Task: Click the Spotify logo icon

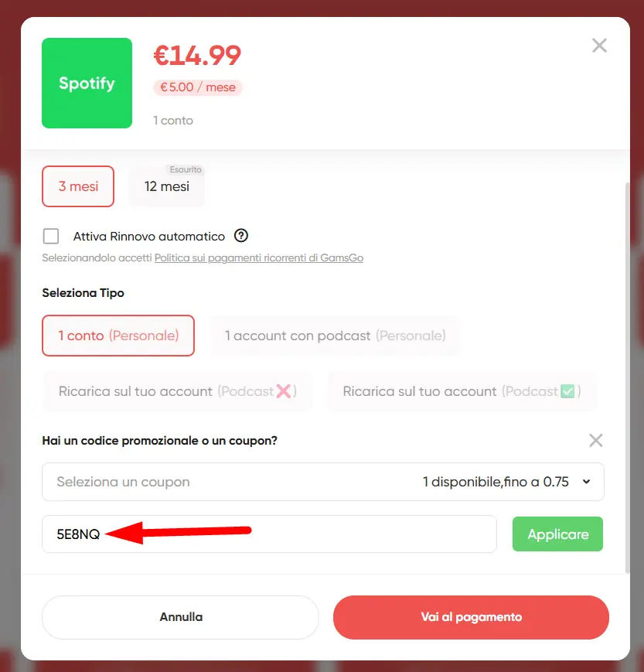Action: pyautogui.click(x=87, y=83)
